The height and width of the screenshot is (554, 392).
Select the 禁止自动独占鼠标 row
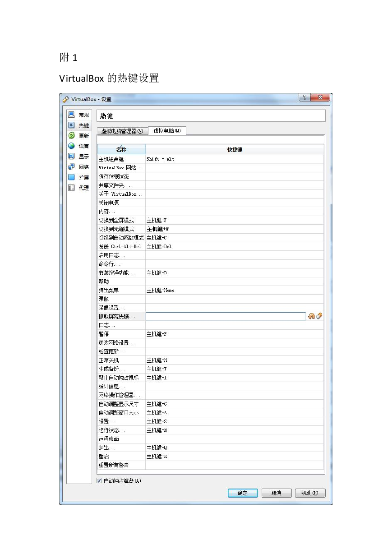211,378
